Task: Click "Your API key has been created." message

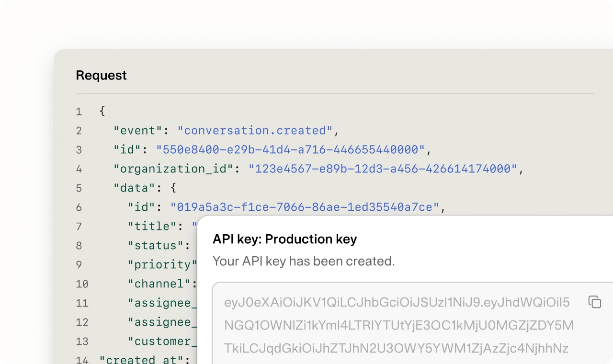Action: (x=304, y=261)
